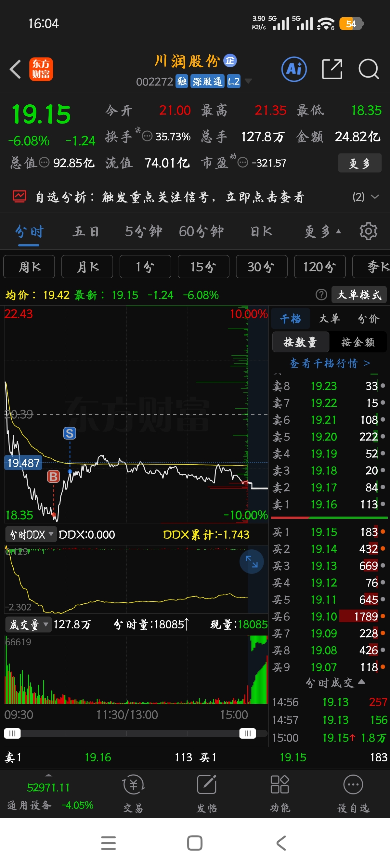
Task: Tap 买6 19.10 row with 1789
Action: coord(329,616)
